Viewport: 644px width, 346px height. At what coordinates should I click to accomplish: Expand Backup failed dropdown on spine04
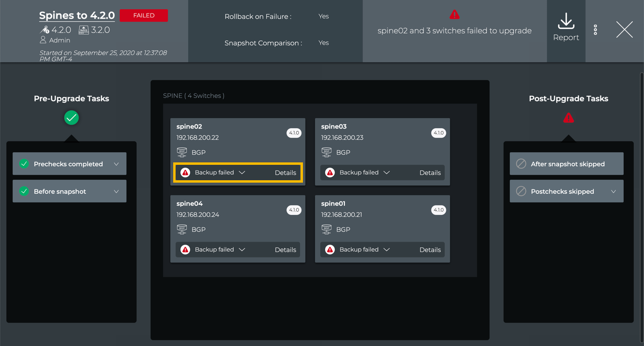coord(242,250)
